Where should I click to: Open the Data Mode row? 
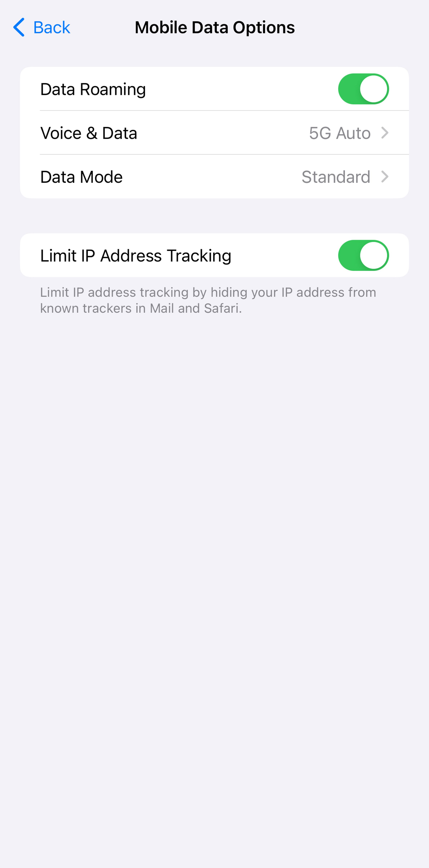coord(214,176)
